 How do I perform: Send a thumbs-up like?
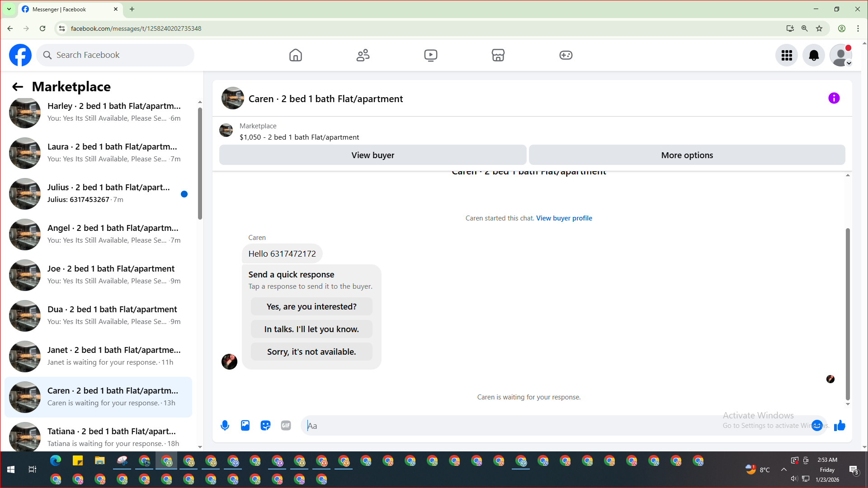(x=840, y=426)
